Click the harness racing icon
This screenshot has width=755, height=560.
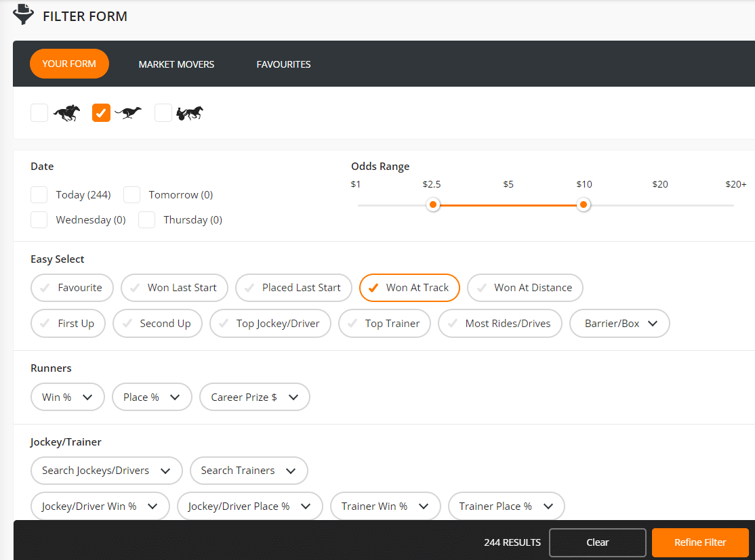pos(190,113)
